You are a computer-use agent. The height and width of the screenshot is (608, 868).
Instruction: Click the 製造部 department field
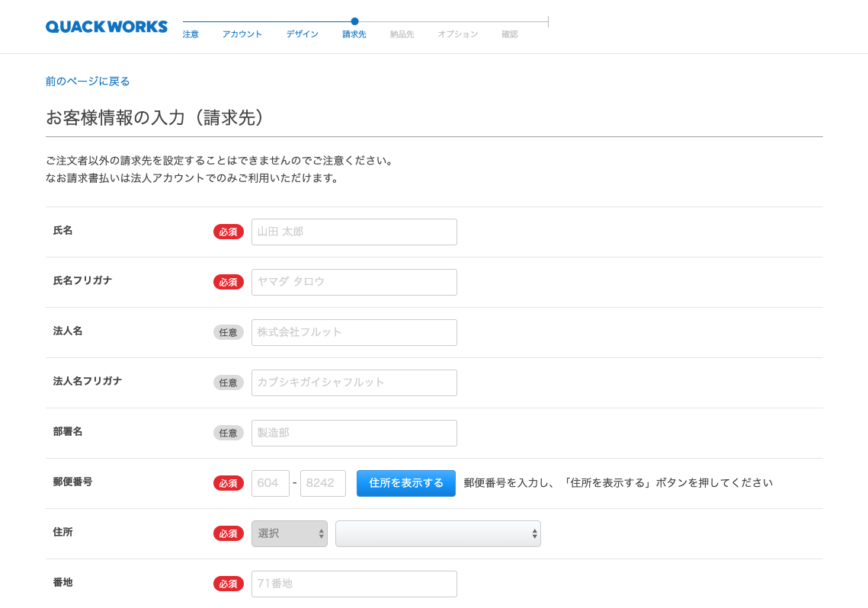coord(354,433)
